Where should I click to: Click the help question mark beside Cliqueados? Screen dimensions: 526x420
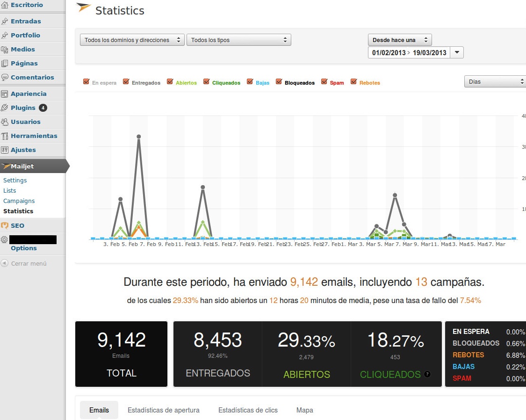click(x=427, y=375)
